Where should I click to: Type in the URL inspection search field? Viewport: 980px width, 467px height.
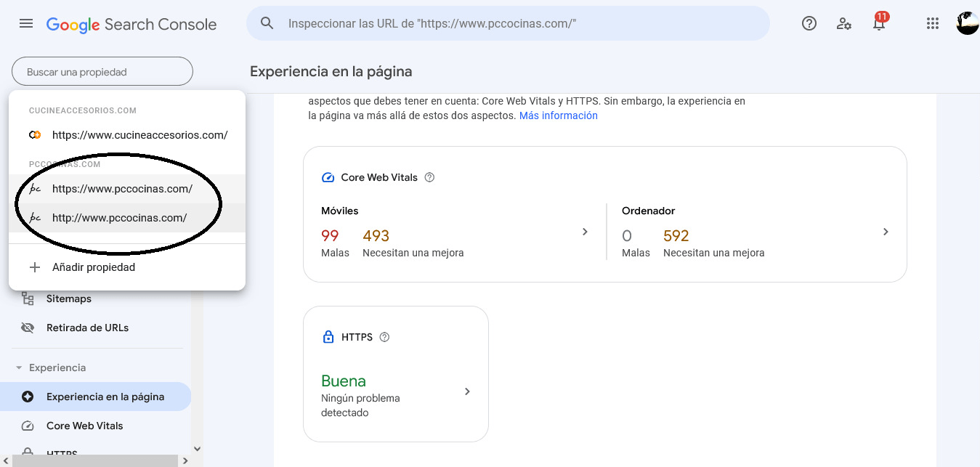click(x=508, y=23)
